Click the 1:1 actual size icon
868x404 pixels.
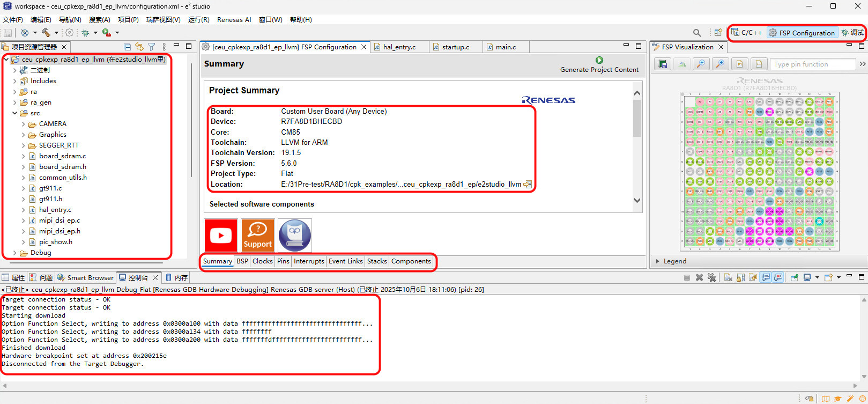point(739,64)
